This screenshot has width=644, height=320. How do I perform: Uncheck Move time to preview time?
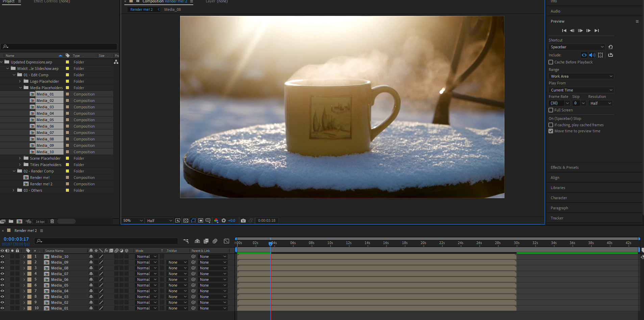tap(551, 131)
